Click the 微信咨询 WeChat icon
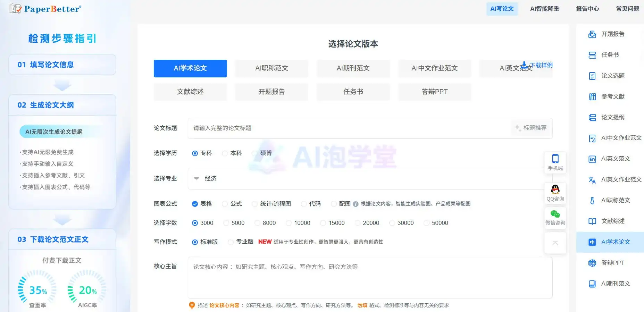The height and width of the screenshot is (312, 644). [555, 214]
